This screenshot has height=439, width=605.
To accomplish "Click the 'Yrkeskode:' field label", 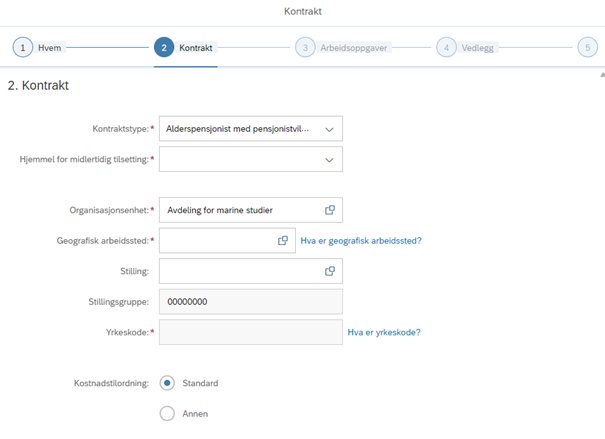I will pyautogui.click(x=127, y=332).
